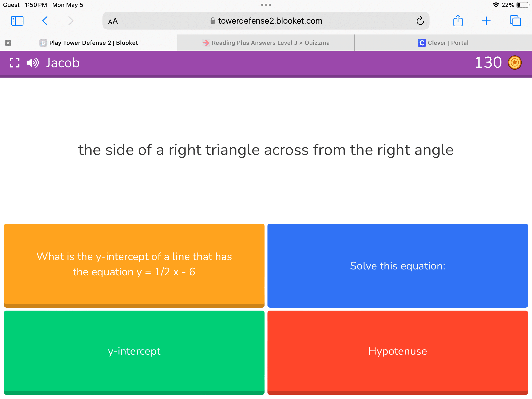Tap the Wi-Fi icon in status bar
Screen dimensions: 532x399
pyautogui.click(x=496, y=5)
